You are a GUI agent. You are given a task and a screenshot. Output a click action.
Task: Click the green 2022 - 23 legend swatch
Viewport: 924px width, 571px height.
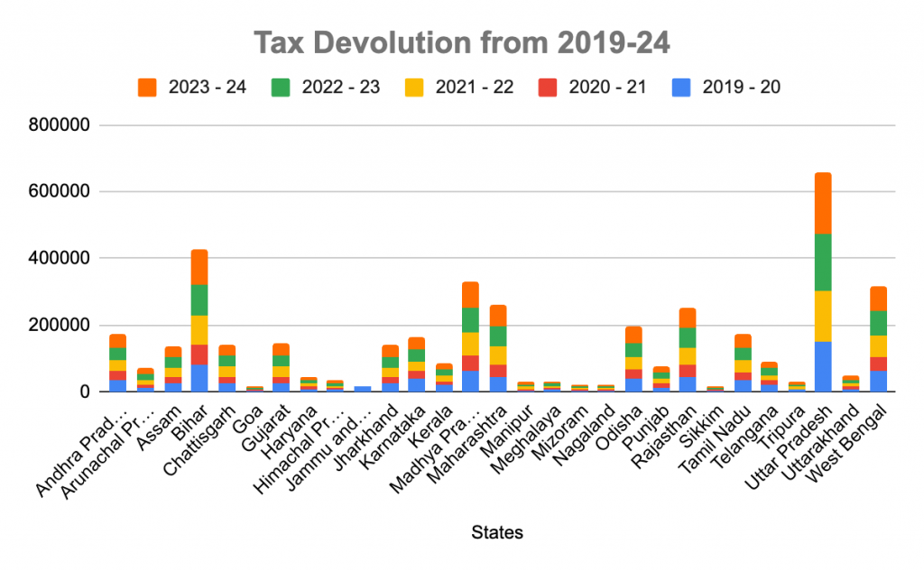click(x=281, y=87)
